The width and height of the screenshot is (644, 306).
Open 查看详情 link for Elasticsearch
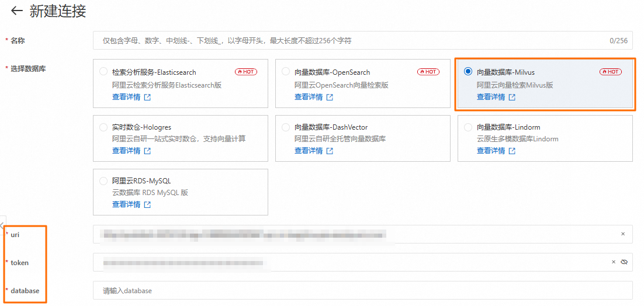point(126,97)
